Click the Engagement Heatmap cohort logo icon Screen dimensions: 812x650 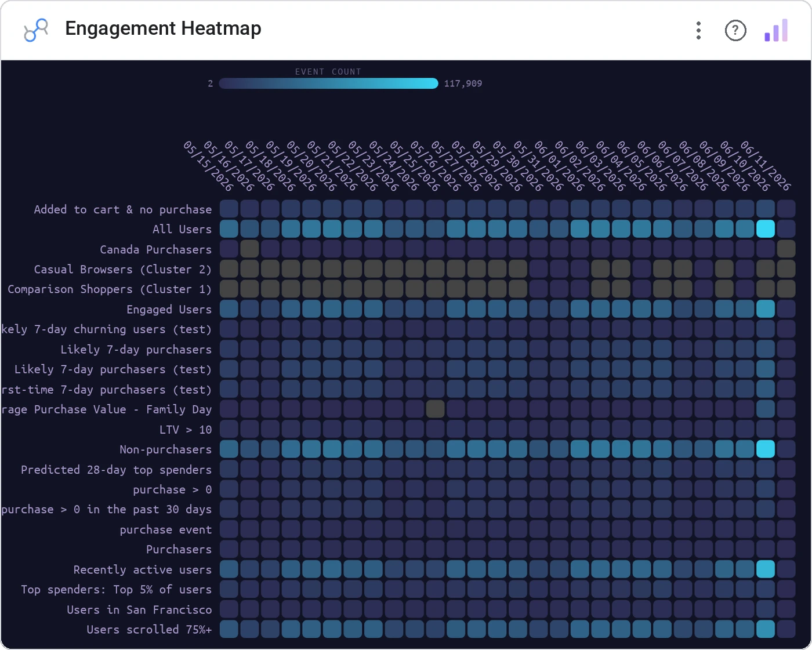pos(36,30)
